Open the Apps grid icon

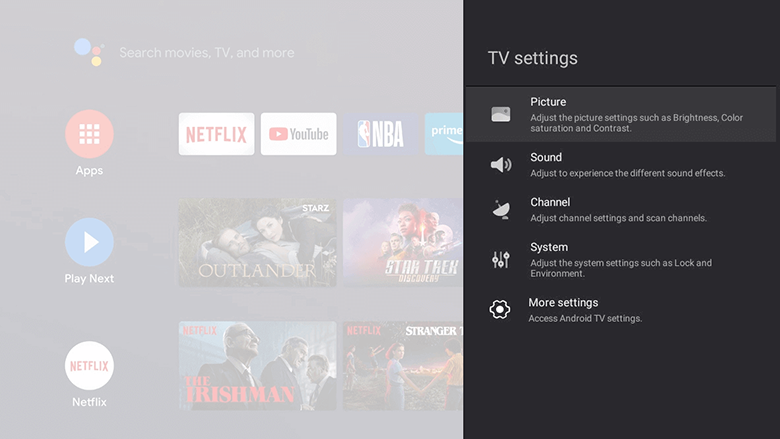[x=89, y=134]
